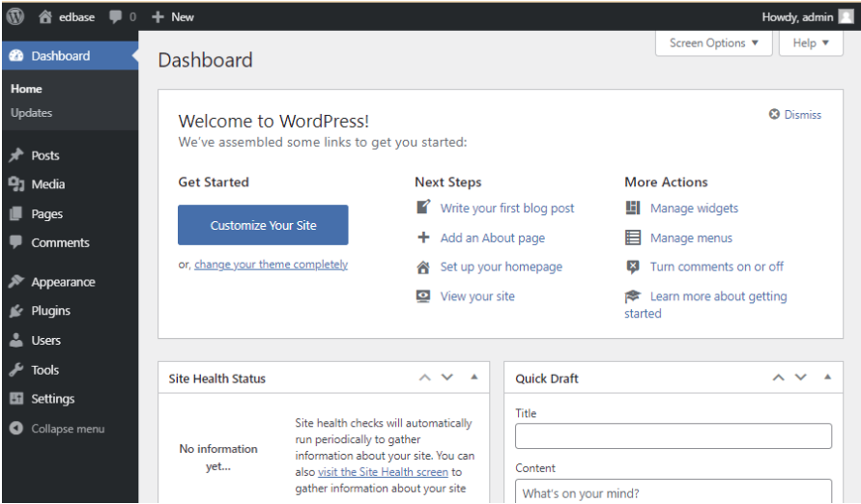Click the Pages icon in sidebar

click(16, 213)
